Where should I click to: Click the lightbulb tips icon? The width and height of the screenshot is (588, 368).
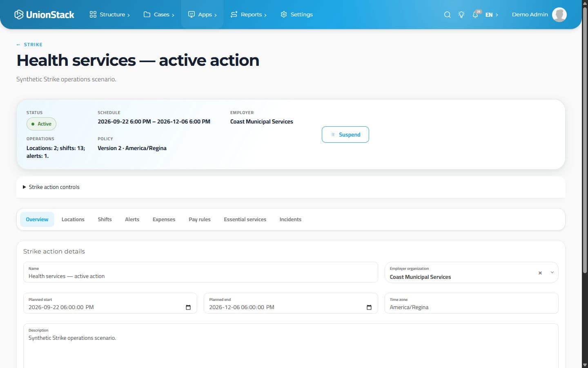461,15
